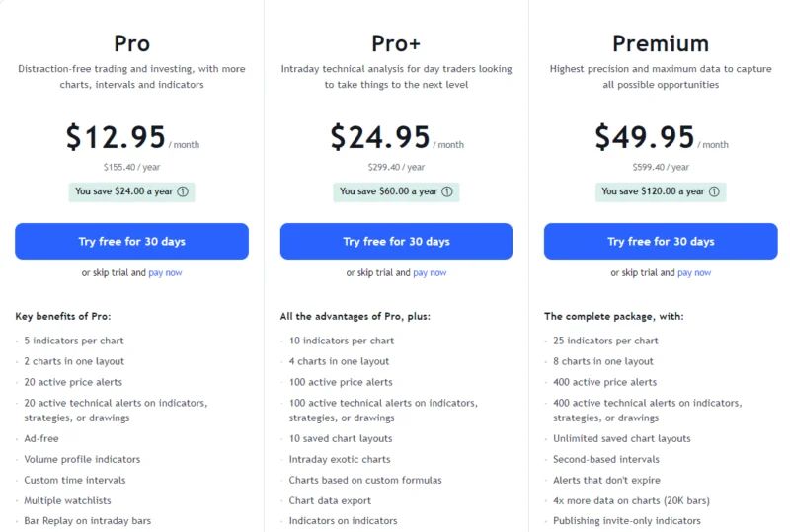Screen dimensions: 790x532
Task: Click info icon beside $24.00 yearly savings
Action: (183, 191)
